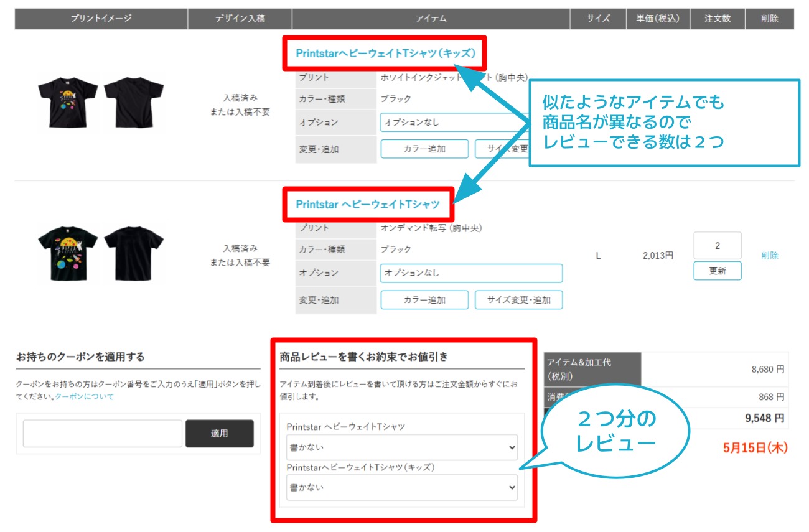
Task: Click the quantity field showing 2
Action: (x=718, y=246)
